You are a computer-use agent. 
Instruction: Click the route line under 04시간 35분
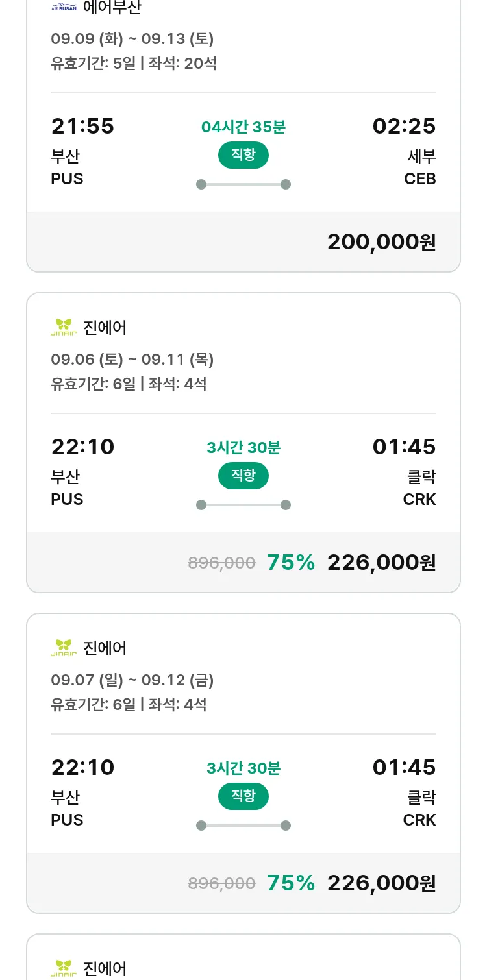tap(243, 184)
